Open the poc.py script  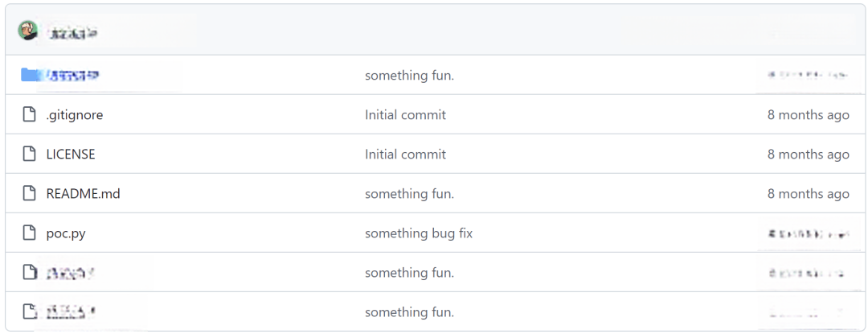(66, 233)
